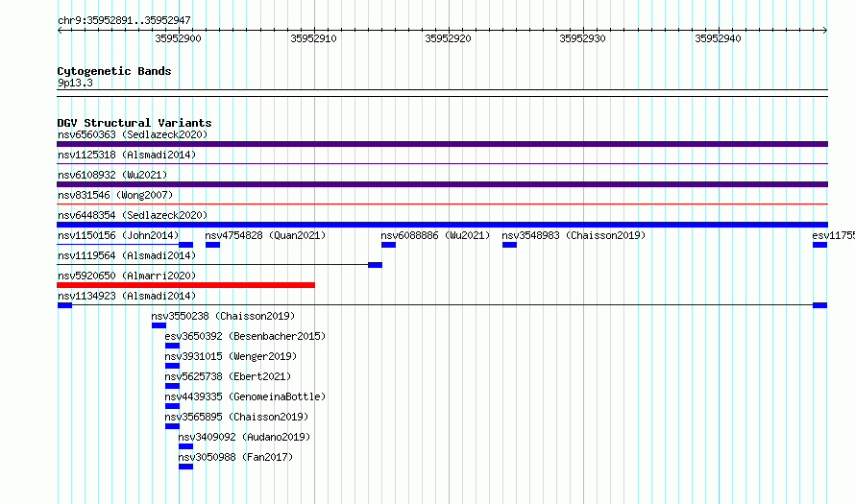Select the blue block under nsv5625738
Viewport: 855px width, 504px height.
coord(172,386)
